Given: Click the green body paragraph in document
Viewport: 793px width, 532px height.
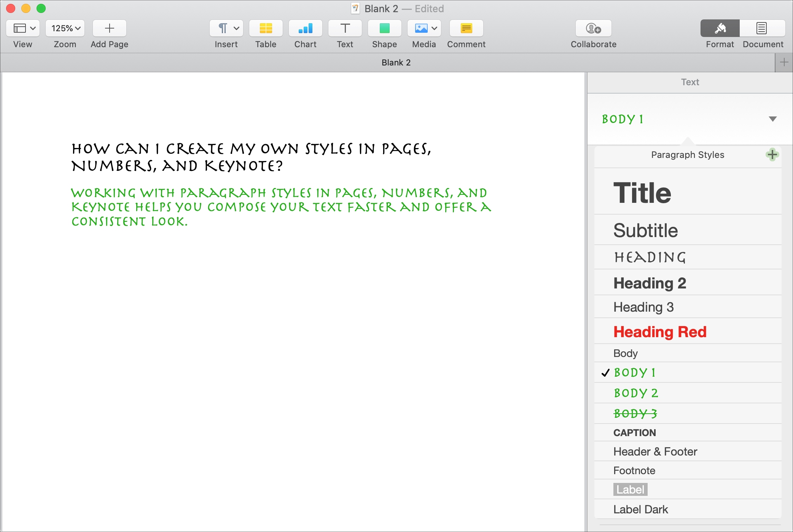Looking at the screenshot, I should (281, 207).
